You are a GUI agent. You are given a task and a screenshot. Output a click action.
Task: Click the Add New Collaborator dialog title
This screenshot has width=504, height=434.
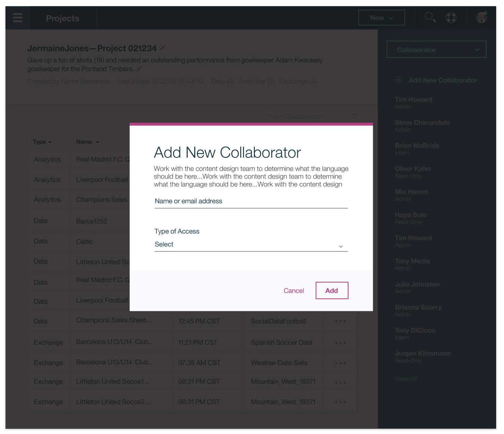tap(227, 152)
